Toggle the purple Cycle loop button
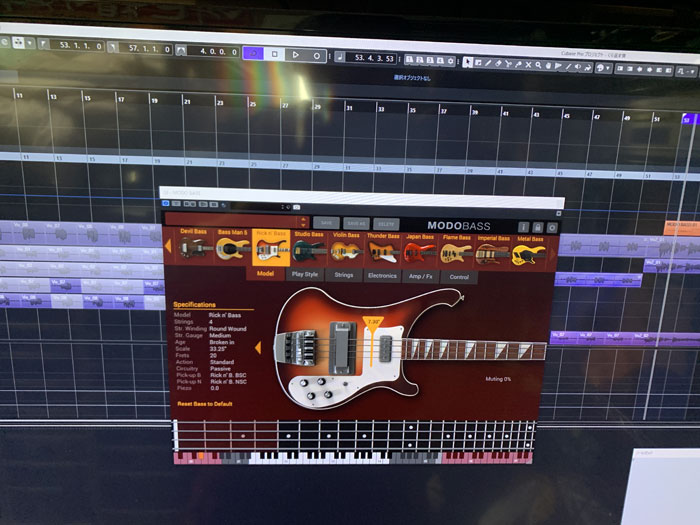700x525 pixels. tap(253, 53)
